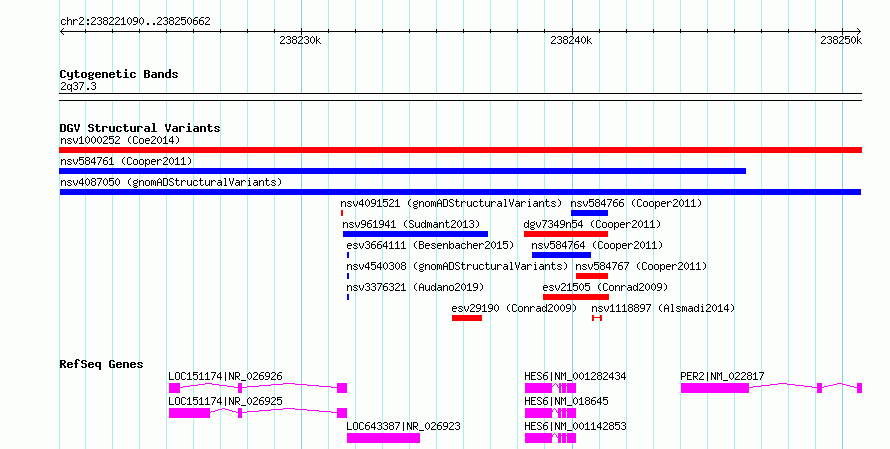This screenshot has height=449, width=890.
Task: Open the nsv4087050 (gnomADStructuralVariants) label
Action: (171, 182)
